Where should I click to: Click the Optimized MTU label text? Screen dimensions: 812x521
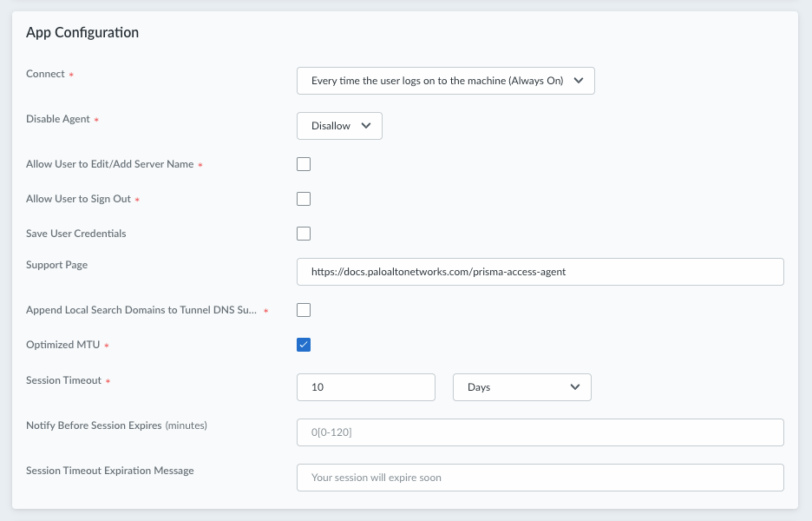[x=62, y=345]
